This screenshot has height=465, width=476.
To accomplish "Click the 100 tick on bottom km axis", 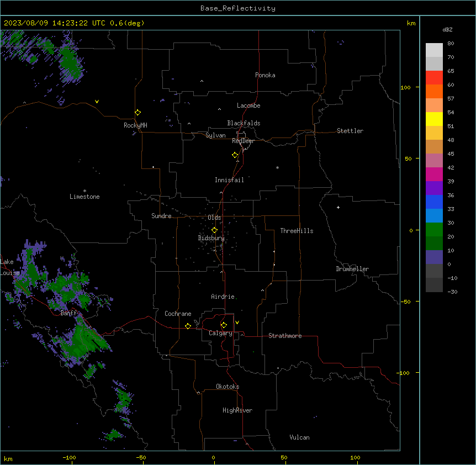I will click(x=355, y=457).
